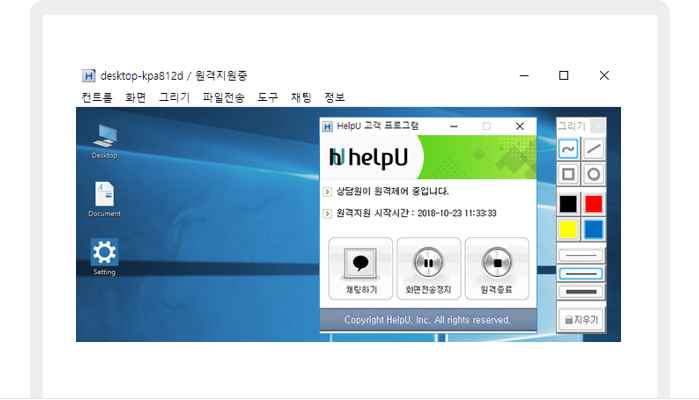Open the Document file icon

coord(104,198)
